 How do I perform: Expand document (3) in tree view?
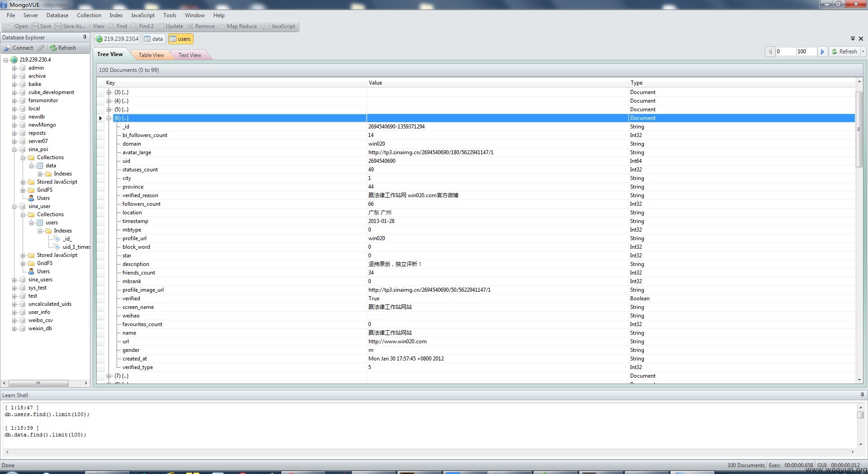pyautogui.click(x=109, y=92)
